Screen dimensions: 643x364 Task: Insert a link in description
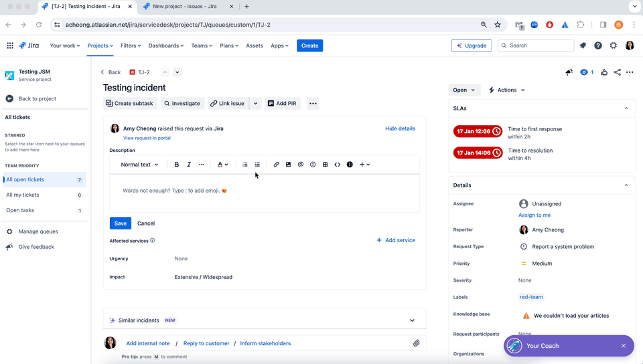[276, 165]
